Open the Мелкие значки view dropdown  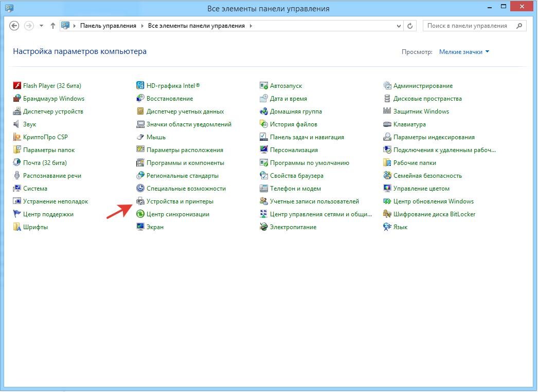coord(464,52)
